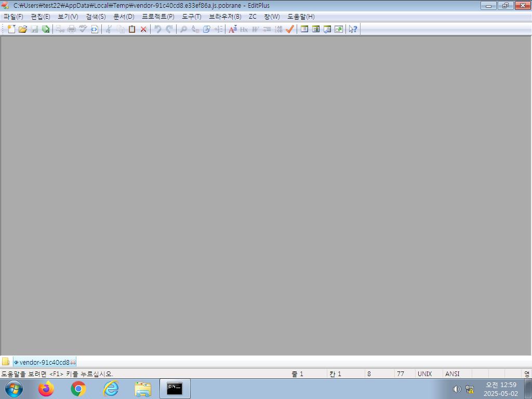Toggle the directory window icon
The width and height of the screenshot is (532, 399).
304,29
